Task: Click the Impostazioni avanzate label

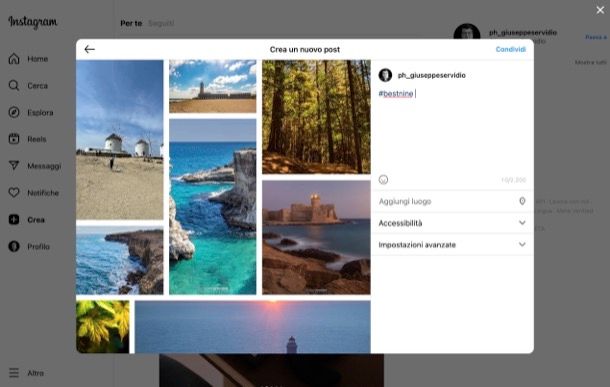Action: click(x=417, y=245)
